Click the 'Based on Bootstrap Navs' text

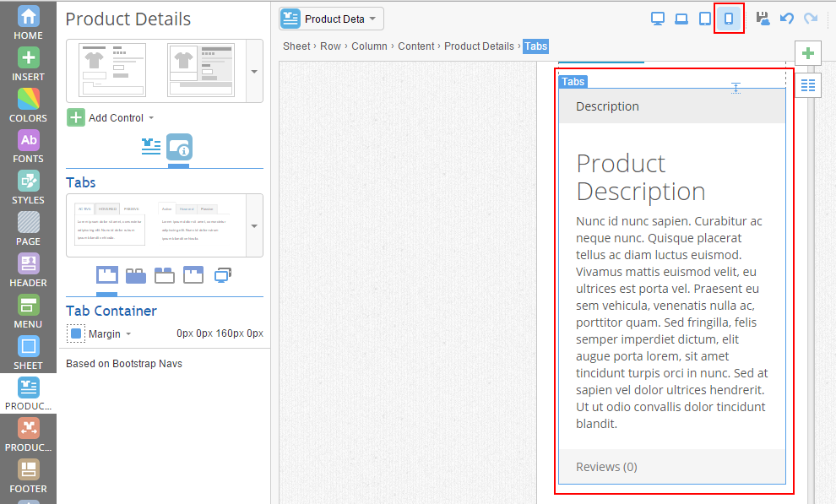click(124, 363)
